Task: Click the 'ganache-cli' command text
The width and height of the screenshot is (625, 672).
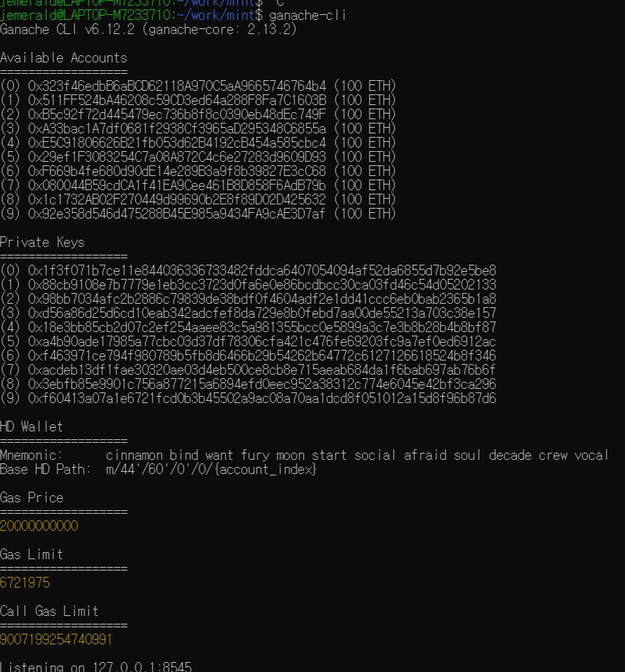Action: point(307,16)
